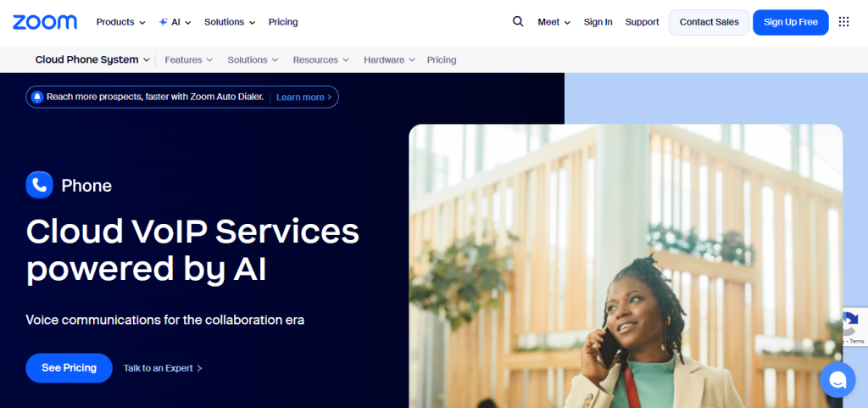Click the bell notification icon in banner
The height and width of the screenshot is (408, 868).
(x=37, y=97)
